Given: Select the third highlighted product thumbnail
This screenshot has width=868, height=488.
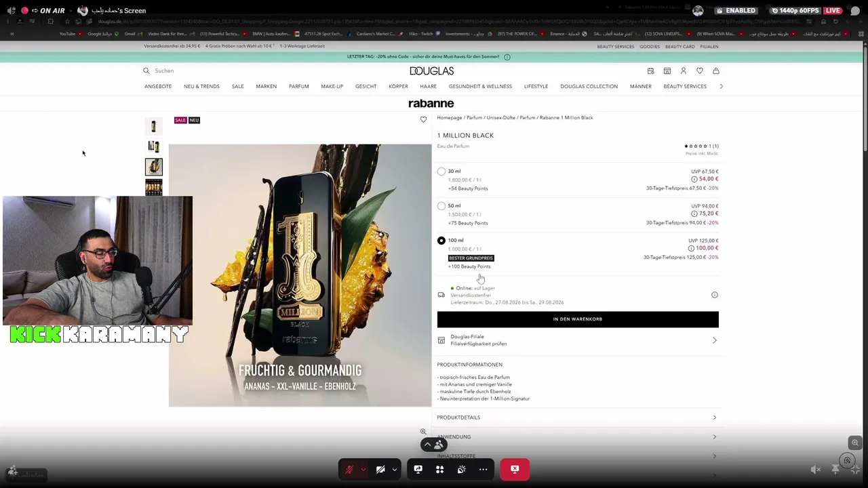Looking at the screenshot, I should [x=154, y=167].
